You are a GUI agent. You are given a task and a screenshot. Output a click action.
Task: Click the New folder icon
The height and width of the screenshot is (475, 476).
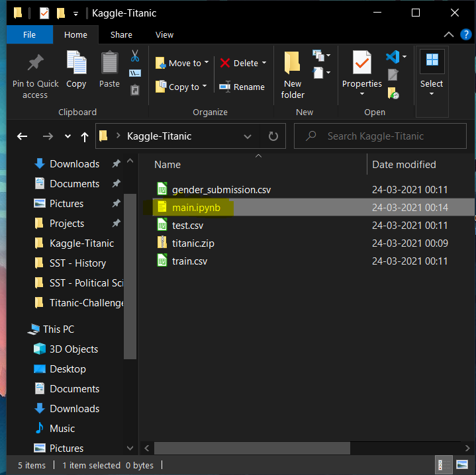(x=292, y=63)
